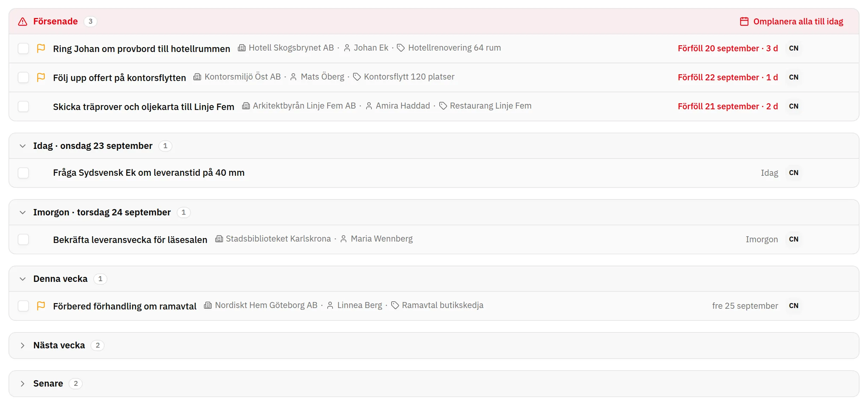
Task: Click the flag icon on Ring Johan task
Action: point(41,48)
